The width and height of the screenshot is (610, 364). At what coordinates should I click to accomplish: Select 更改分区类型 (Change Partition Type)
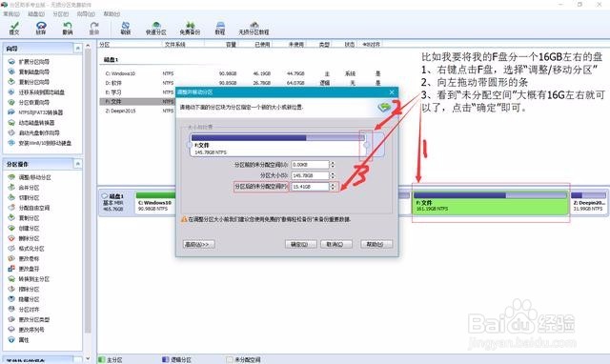click(x=29, y=319)
